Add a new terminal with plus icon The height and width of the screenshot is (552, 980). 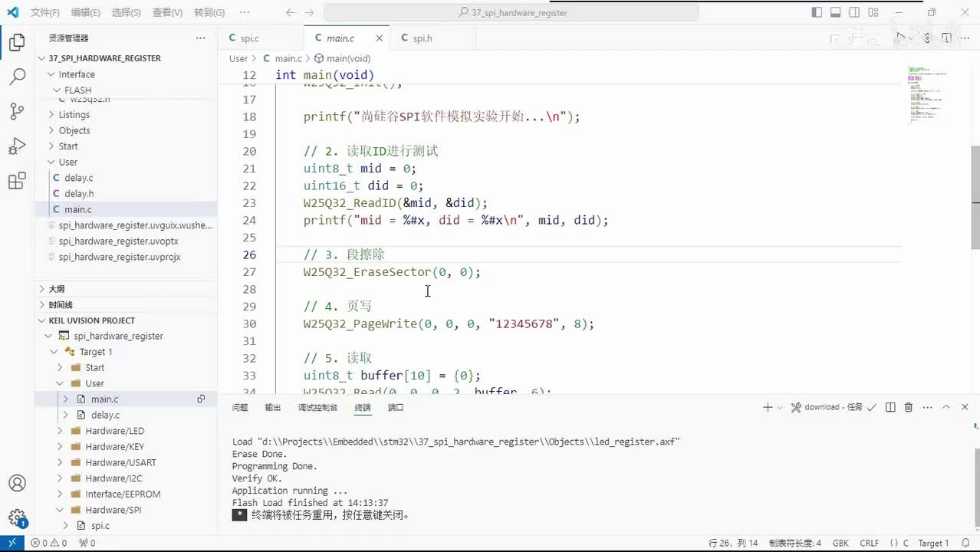767,407
